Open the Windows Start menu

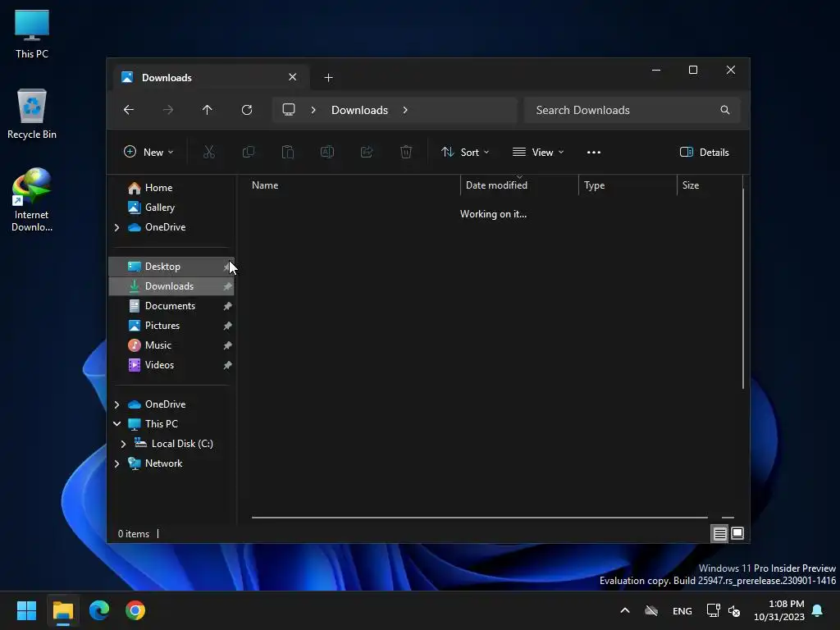(26, 610)
